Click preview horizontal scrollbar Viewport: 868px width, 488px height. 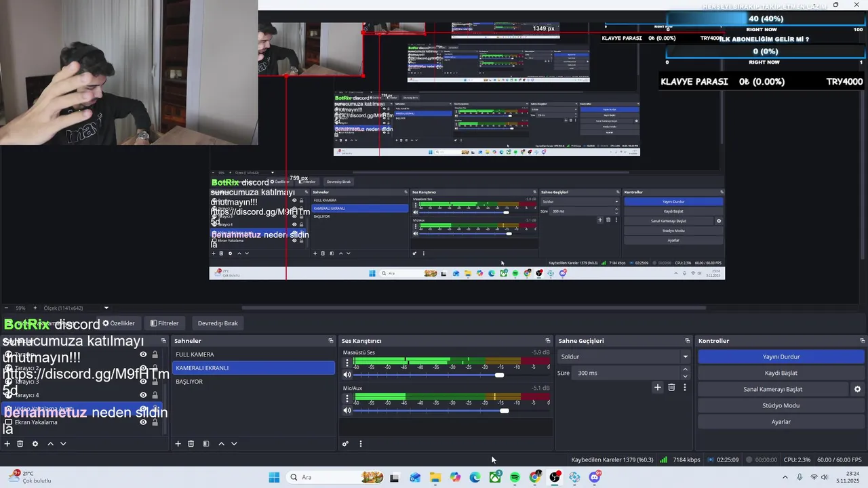[x=473, y=308]
